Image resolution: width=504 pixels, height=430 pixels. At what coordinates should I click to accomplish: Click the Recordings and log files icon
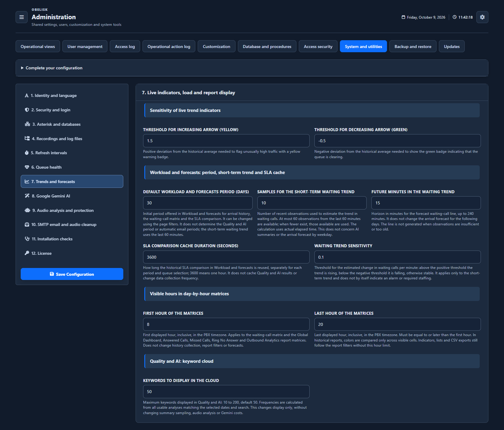point(27,138)
